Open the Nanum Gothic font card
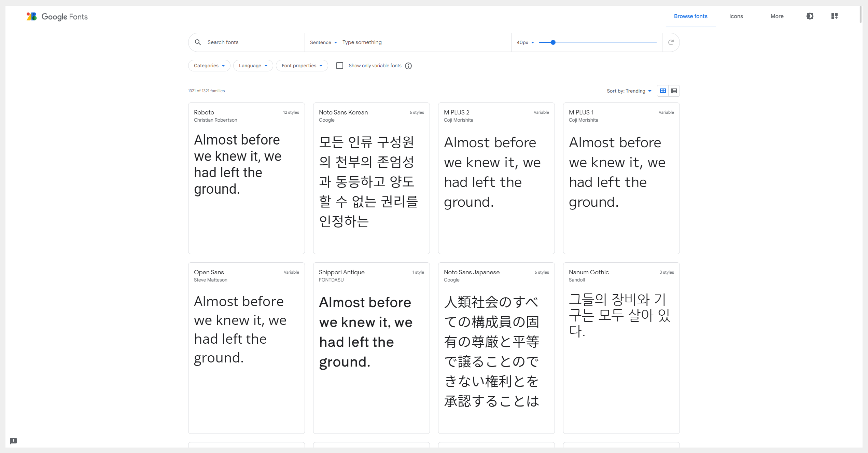Viewport: 868px width, 453px height. pos(621,348)
